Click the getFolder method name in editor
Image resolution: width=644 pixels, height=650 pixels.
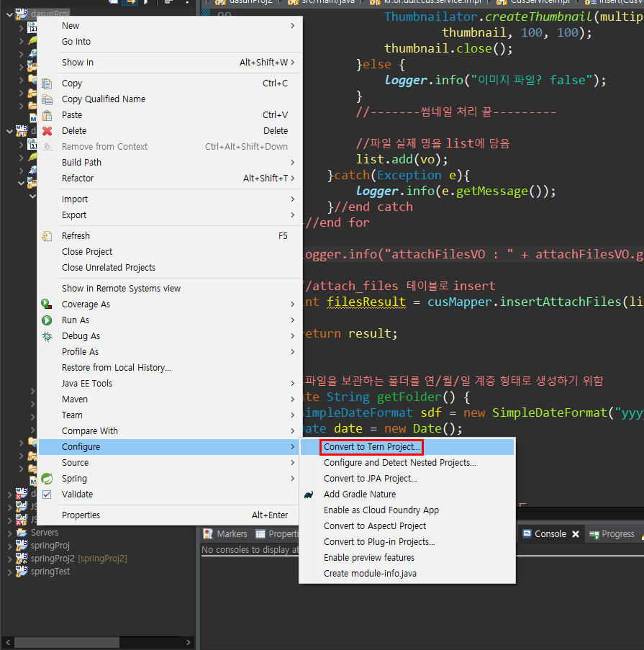409,397
